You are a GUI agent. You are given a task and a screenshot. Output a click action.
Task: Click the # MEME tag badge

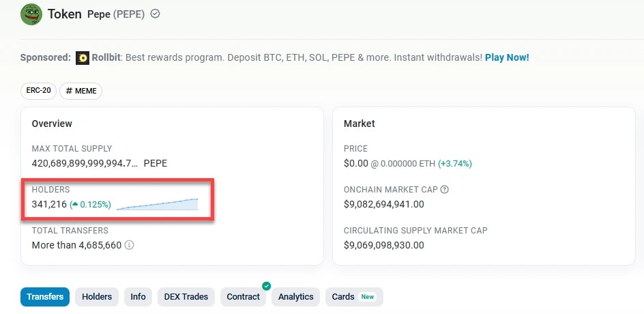[81, 91]
